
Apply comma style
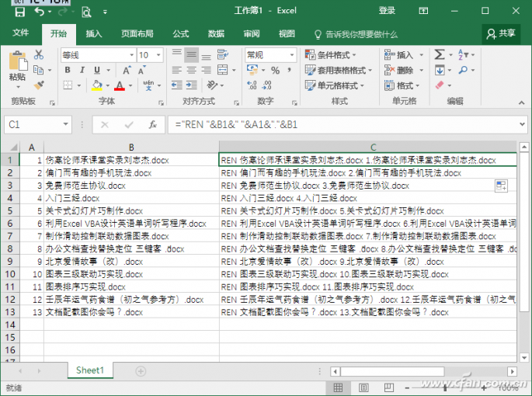tap(290, 70)
